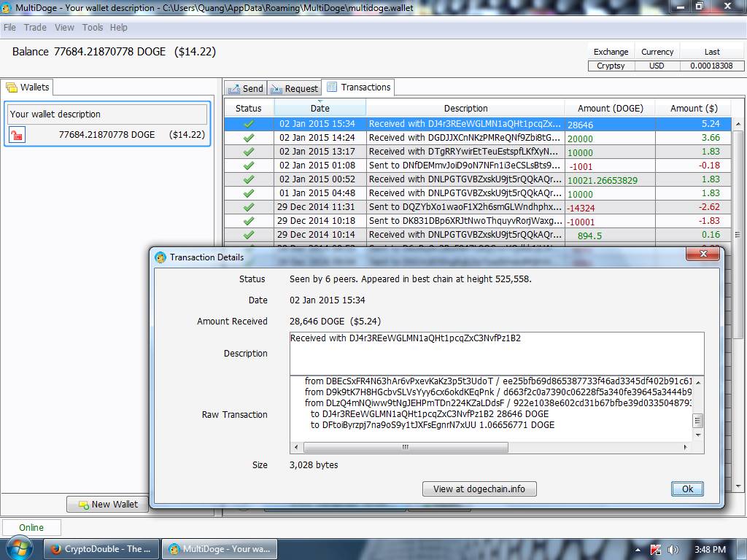This screenshot has height=560, width=747.
Task: Select transaction amount 20000
Action: [610, 139]
